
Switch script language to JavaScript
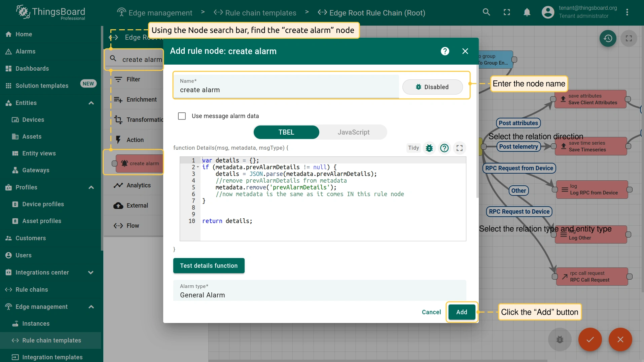[x=353, y=132]
